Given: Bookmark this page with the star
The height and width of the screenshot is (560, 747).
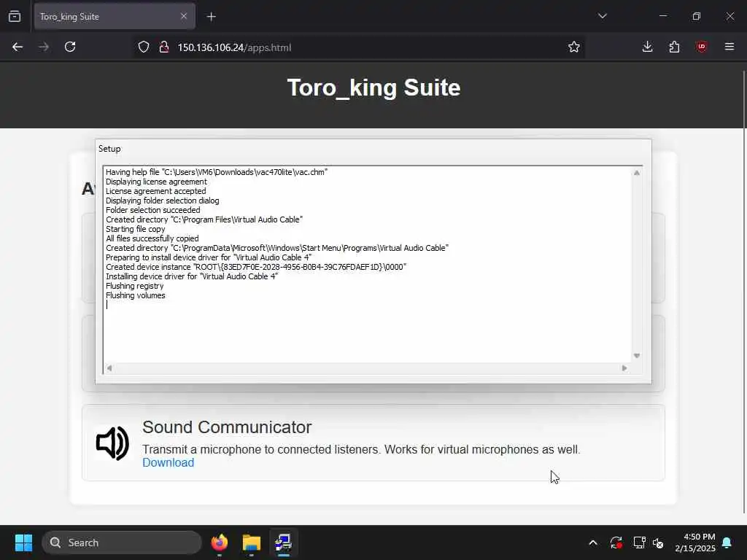Looking at the screenshot, I should pyautogui.click(x=573, y=47).
